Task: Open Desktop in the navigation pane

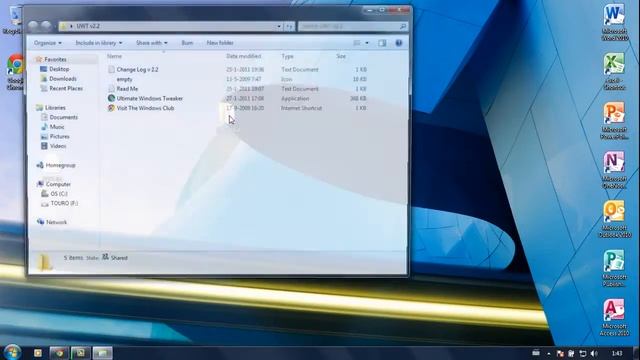Action: (x=59, y=69)
